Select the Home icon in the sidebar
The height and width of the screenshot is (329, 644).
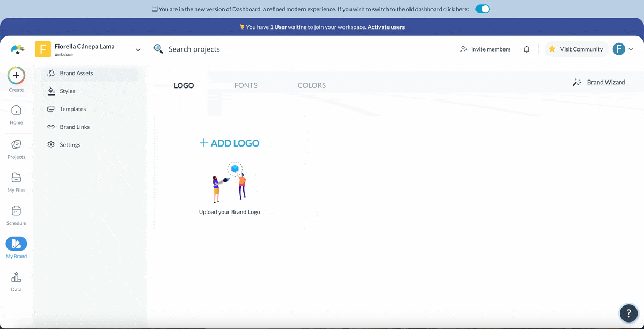pyautogui.click(x=16, y=111)
